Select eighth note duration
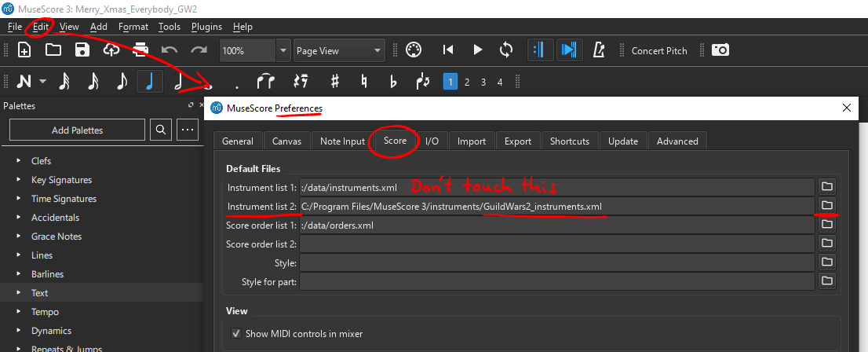Viewport: 868px width, 352px height. tap(122, 82)
